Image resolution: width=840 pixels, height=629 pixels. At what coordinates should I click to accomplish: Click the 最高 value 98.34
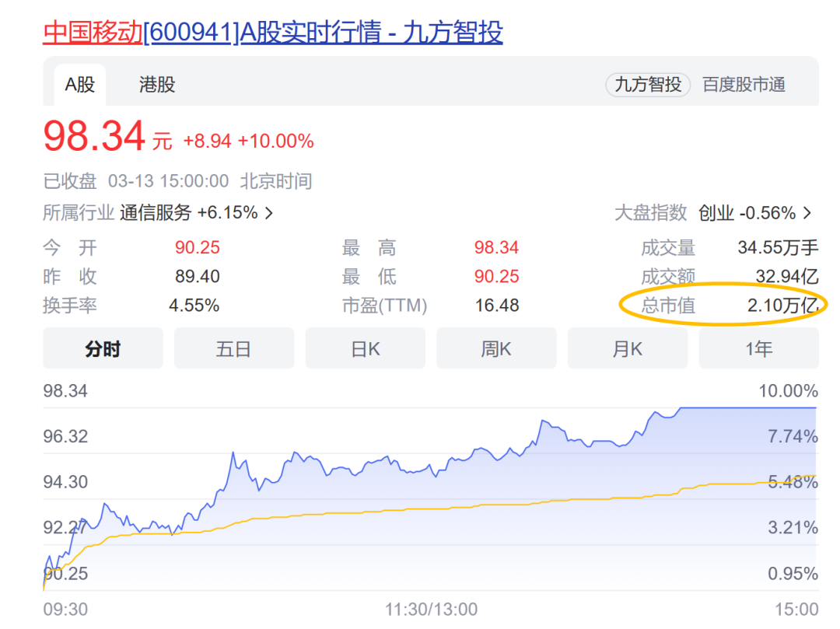pos(496,247)
